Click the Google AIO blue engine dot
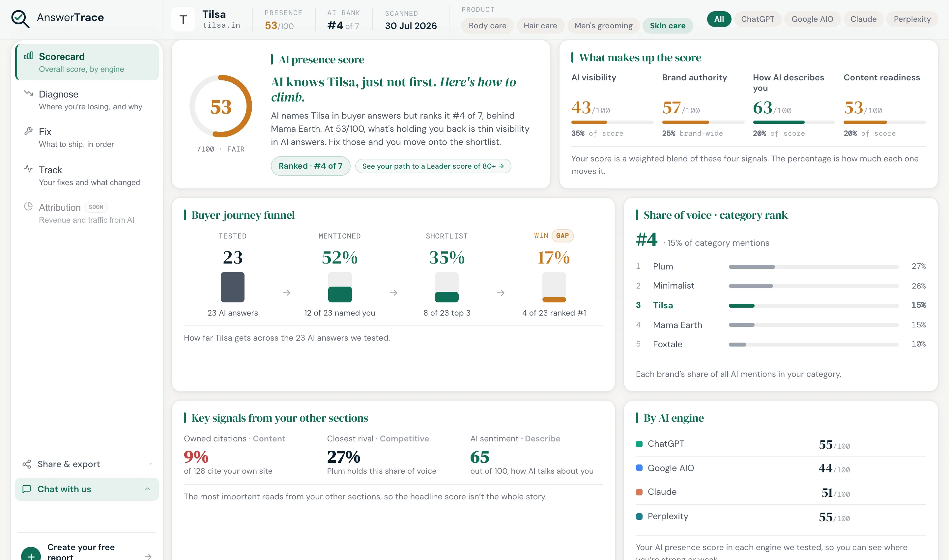Image resolution: width=949 pixels, height=560 pixels. click(x=639, y=468)
